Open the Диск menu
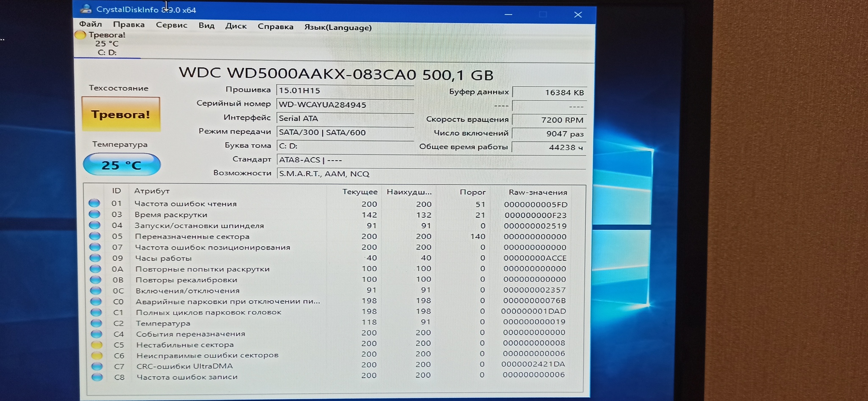The height and width of the screenshot is (401, 868). [x=236, y=26]
